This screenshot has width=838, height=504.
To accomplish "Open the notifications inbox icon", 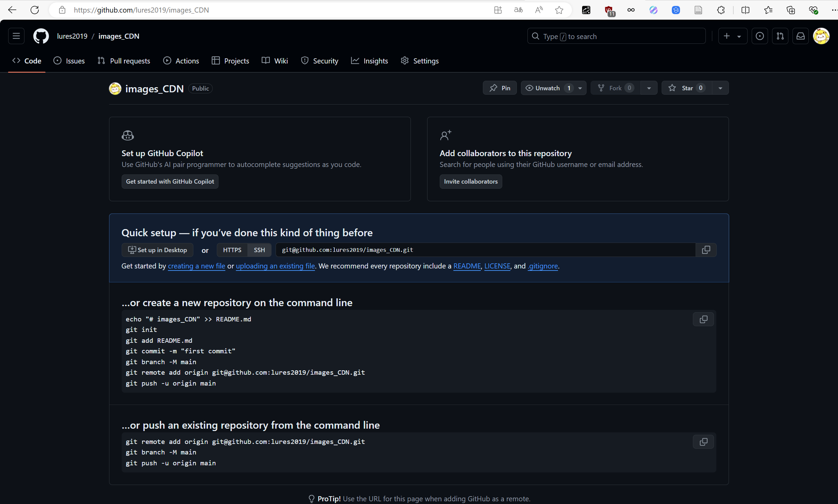I will tap(800, 36).
